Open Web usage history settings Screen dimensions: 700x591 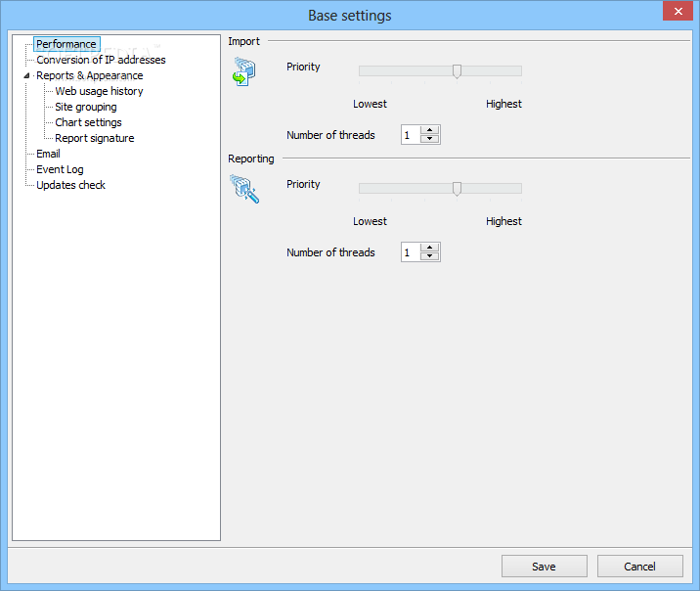coord(99,91)
